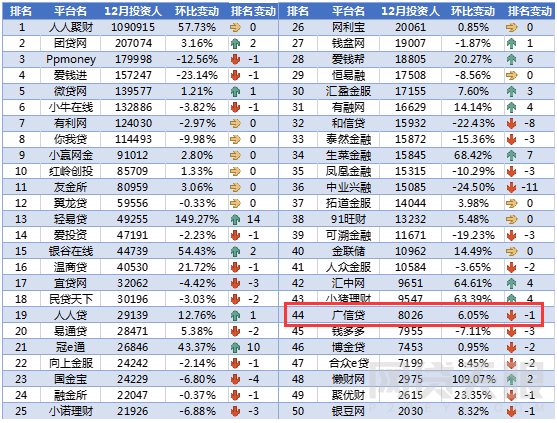Select the platform name 广信贷
Viewport: 557px width, 423px height.
pyautogui.click(x=348, y=315)
